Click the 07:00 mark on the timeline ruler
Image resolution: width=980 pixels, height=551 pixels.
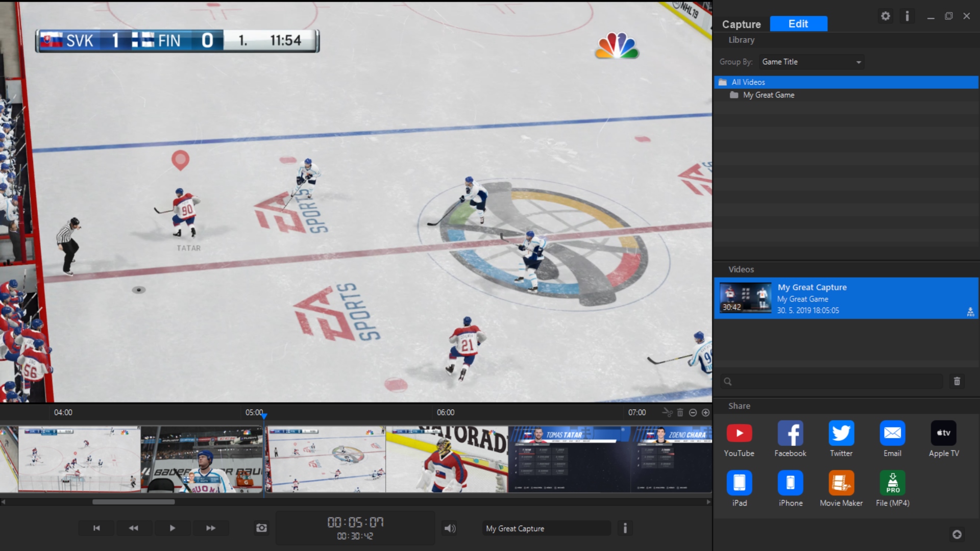click(x=636, y=412)
